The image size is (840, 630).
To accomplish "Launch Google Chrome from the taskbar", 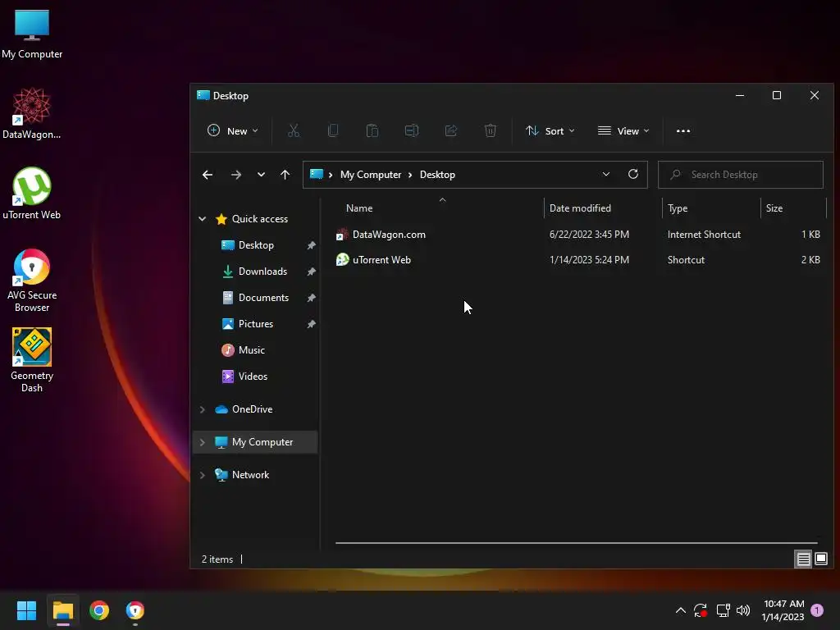I will 99,610.
